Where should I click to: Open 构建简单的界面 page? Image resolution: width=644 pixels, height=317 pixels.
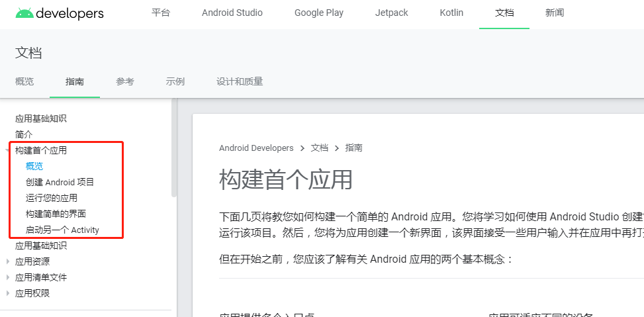[56, 214]
